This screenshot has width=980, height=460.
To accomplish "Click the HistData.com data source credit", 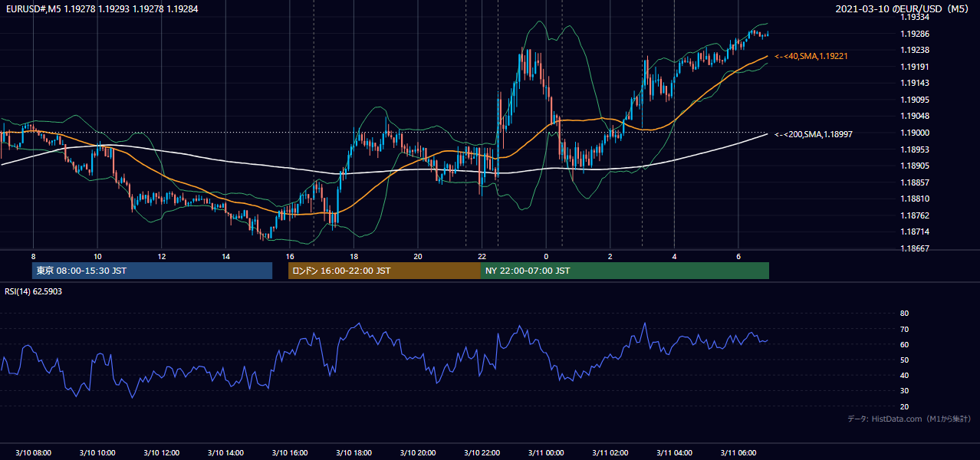I will pos(909,419).
